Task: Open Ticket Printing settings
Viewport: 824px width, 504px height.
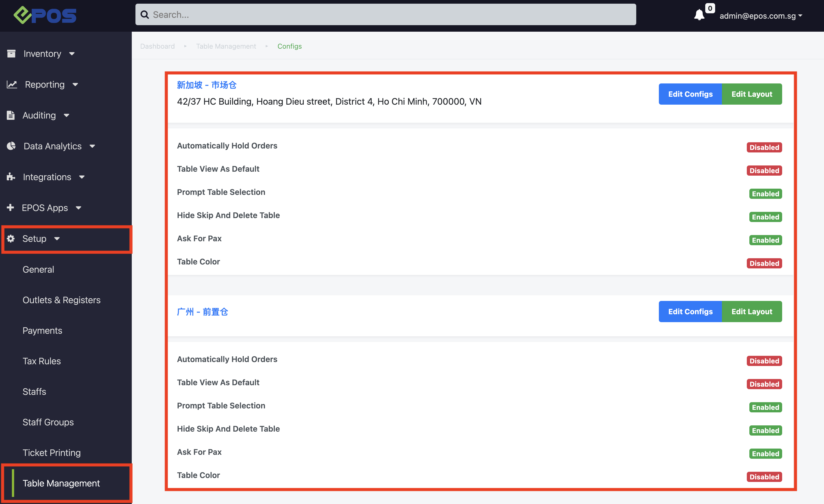Action: coord(52,453)
